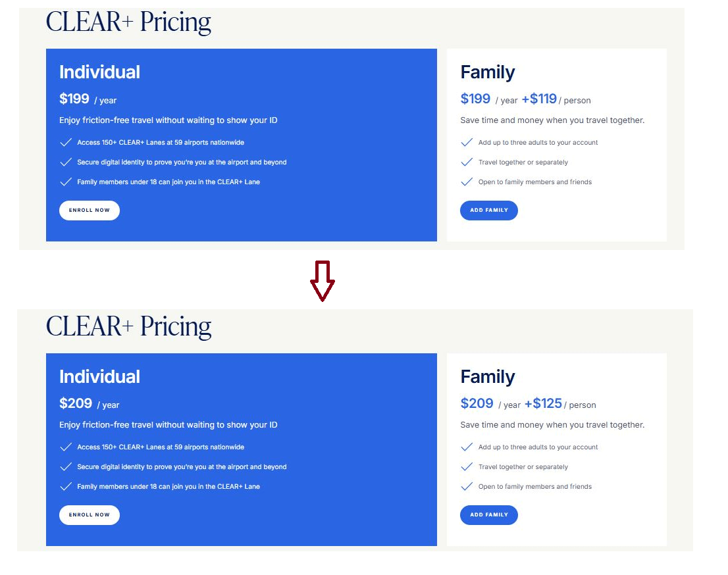Select the "+$119 / person" price text
Screen dimensions: 728x575
coord(555,99)
